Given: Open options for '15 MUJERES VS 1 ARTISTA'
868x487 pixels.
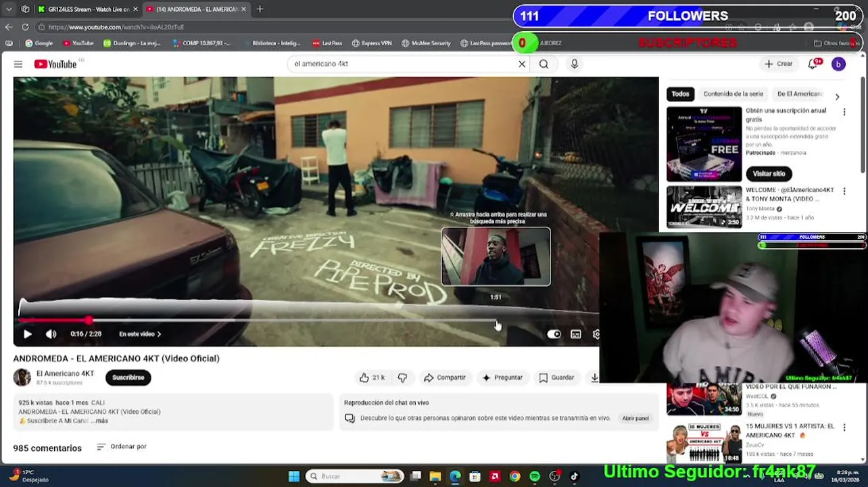Looking at the screenshot, I should (x=844, y=429).
